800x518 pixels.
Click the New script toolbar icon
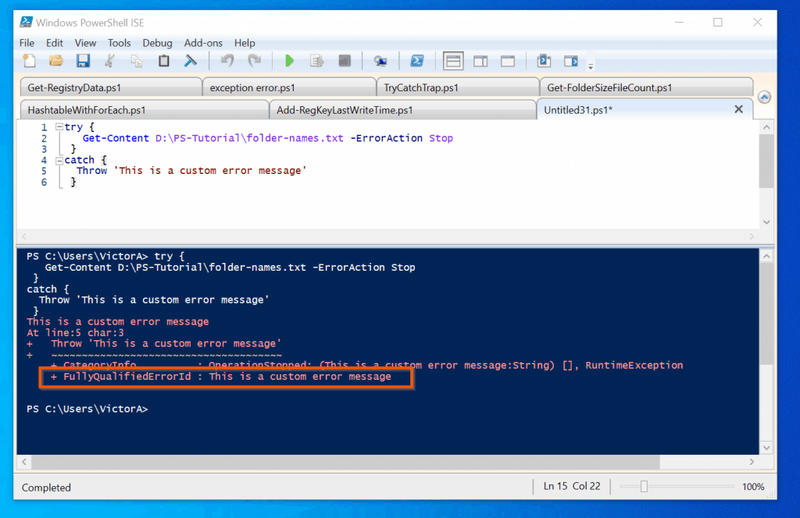click(x=29, y=61)
